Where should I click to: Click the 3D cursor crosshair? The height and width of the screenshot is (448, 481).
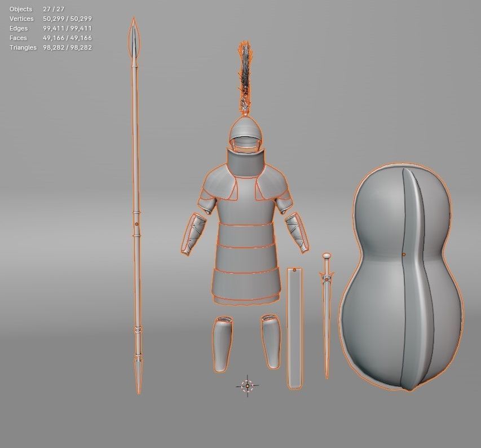[x=247, y=386]
